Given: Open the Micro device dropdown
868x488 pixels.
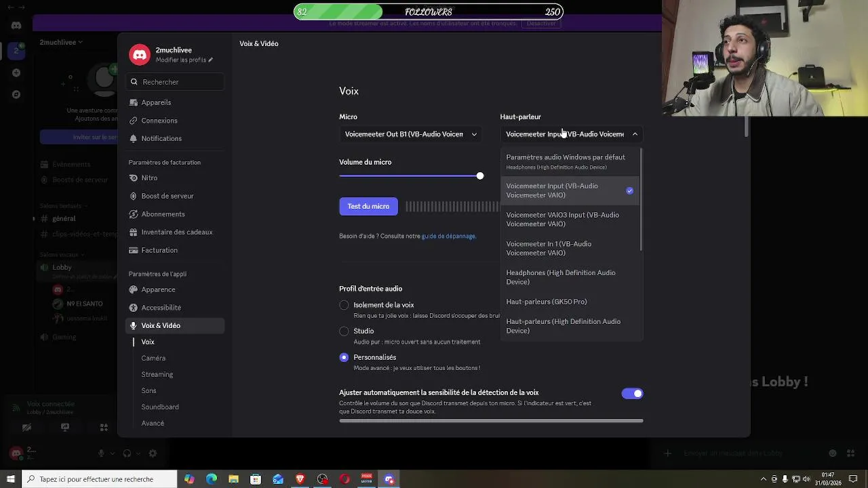Looking at the screenshot, I should 411,134.
